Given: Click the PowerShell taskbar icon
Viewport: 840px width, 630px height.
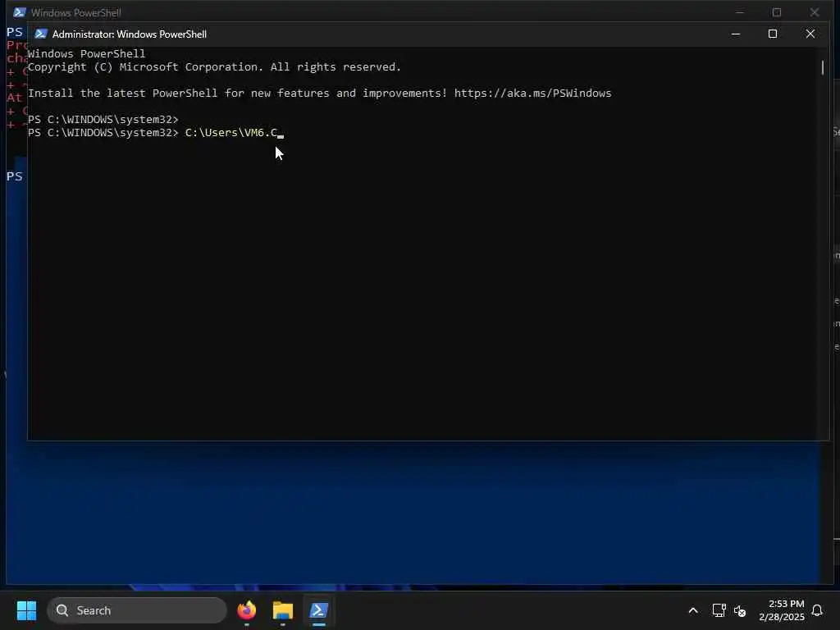Looking at the screenshot, I should point(319,610).
